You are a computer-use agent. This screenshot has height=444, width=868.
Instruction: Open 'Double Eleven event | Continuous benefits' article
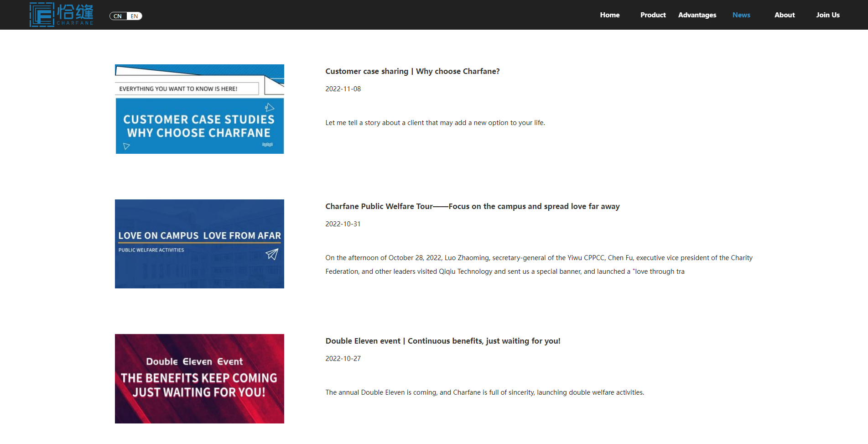[442, 341]
